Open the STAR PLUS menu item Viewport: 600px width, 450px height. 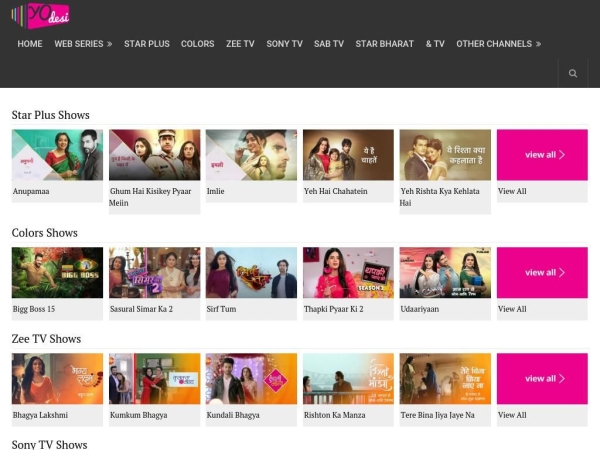click(147, 44)
